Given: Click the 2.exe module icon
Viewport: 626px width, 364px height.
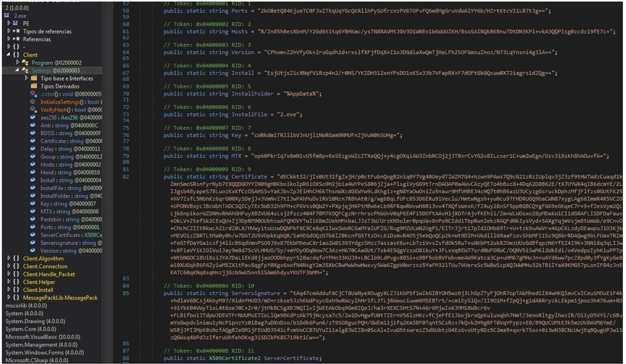Looking at the screenshot, I should [7, 15].
